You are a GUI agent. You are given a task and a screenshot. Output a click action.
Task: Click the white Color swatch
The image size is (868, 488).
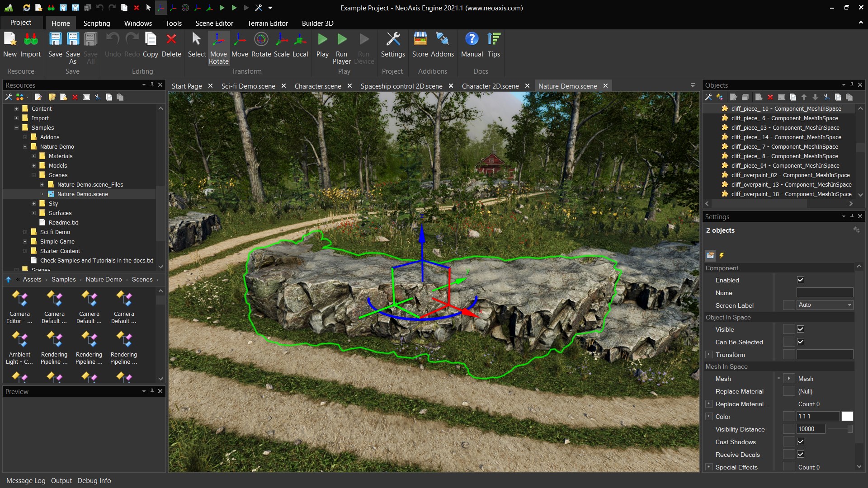click(847, 417)
